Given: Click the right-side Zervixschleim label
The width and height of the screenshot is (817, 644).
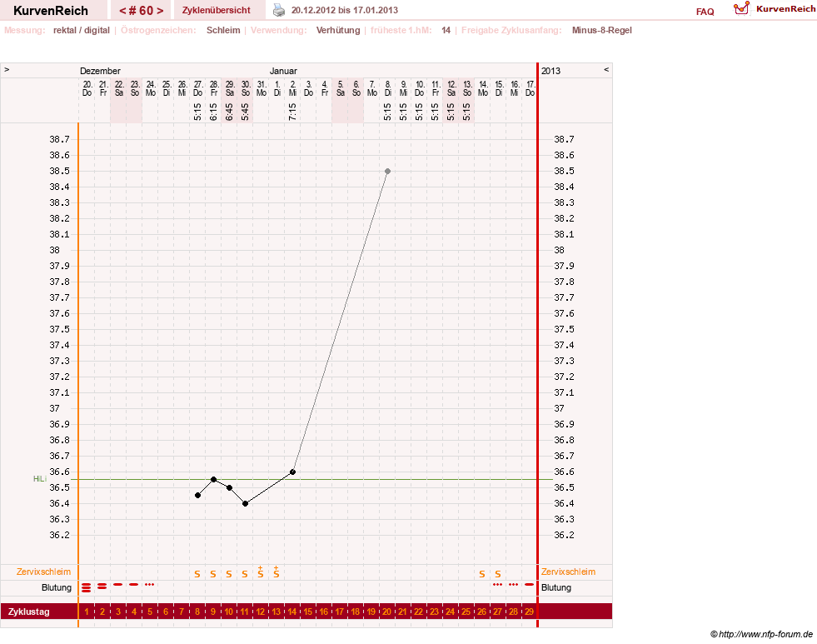Looking at the screenshot, I should [x=568, y=572].
